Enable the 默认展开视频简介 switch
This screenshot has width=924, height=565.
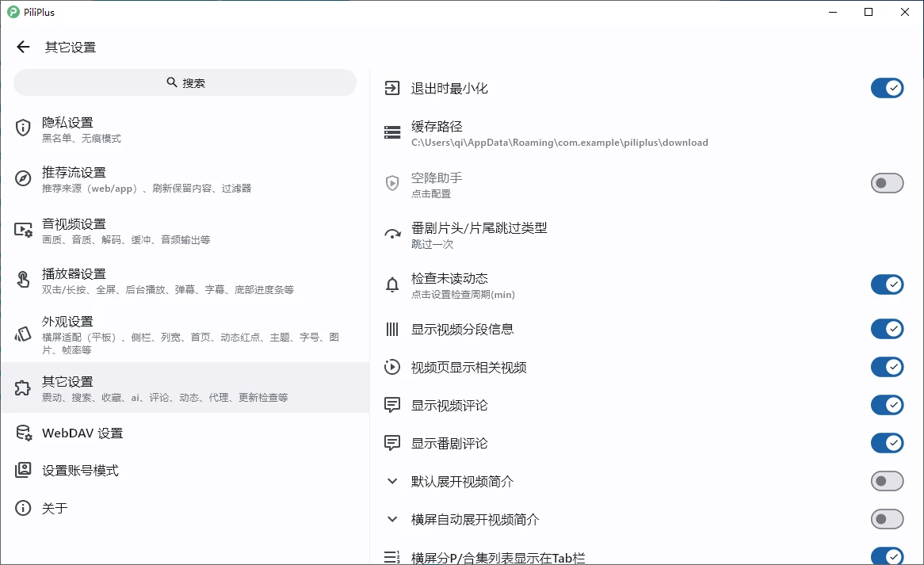point(887,480)
